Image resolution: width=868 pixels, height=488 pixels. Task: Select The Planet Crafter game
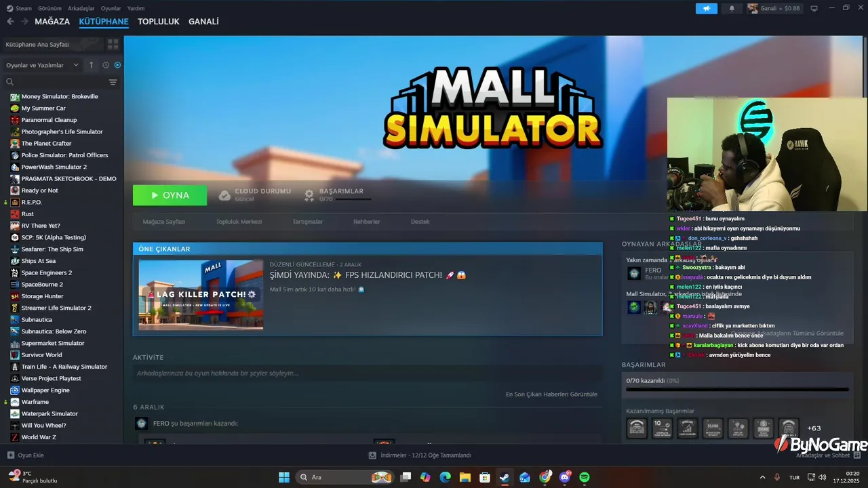click(x=46, y=144)
